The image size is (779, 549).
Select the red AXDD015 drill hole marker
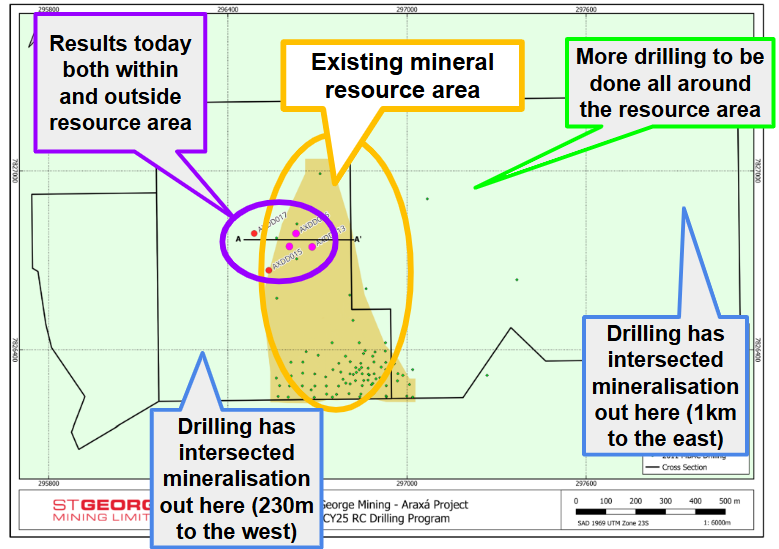pos(269,270)
